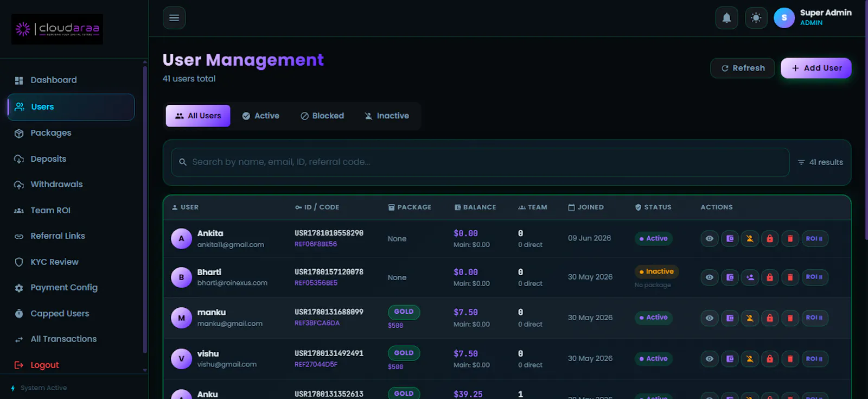Viewport: 868px width, 399px height.
Task: Navigate to Withdrawals
Action: 56,185
